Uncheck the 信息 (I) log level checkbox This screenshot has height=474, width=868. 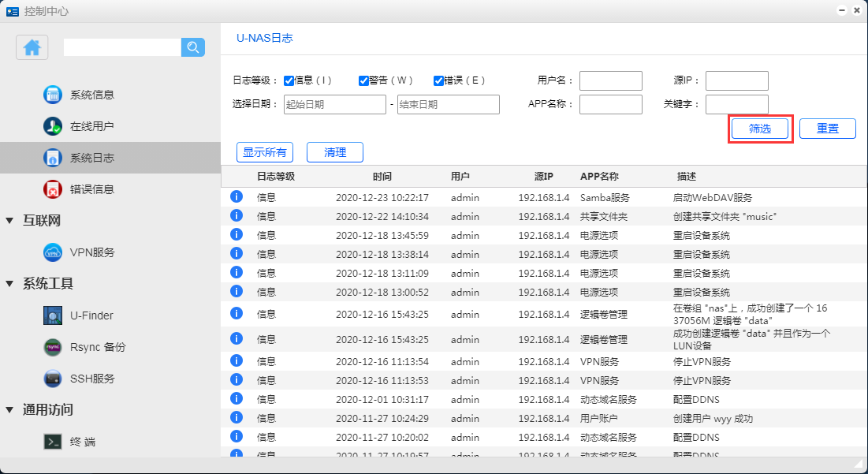(289, 80)
